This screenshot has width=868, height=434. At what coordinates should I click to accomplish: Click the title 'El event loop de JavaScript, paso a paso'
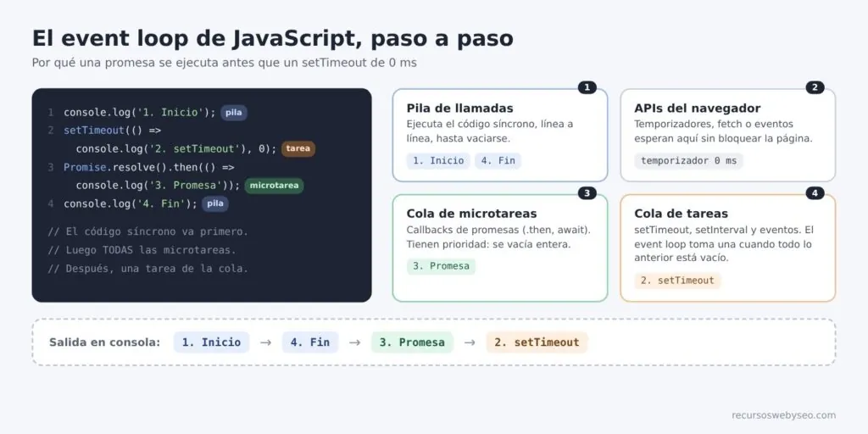pos(272,39)
